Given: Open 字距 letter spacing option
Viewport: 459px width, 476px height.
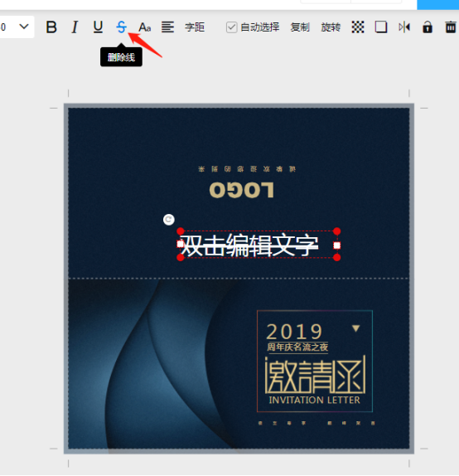Looking at the screenshot, I should point(195,27).
